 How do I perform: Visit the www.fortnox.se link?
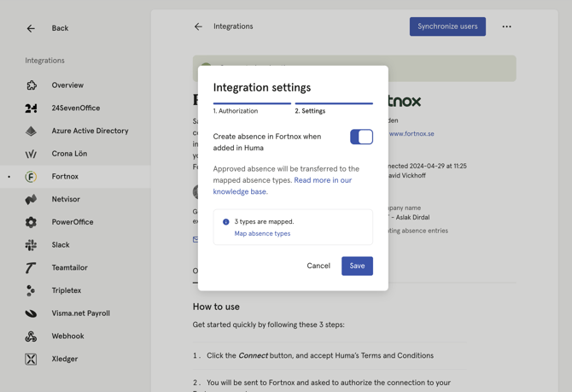click(411, 133)
